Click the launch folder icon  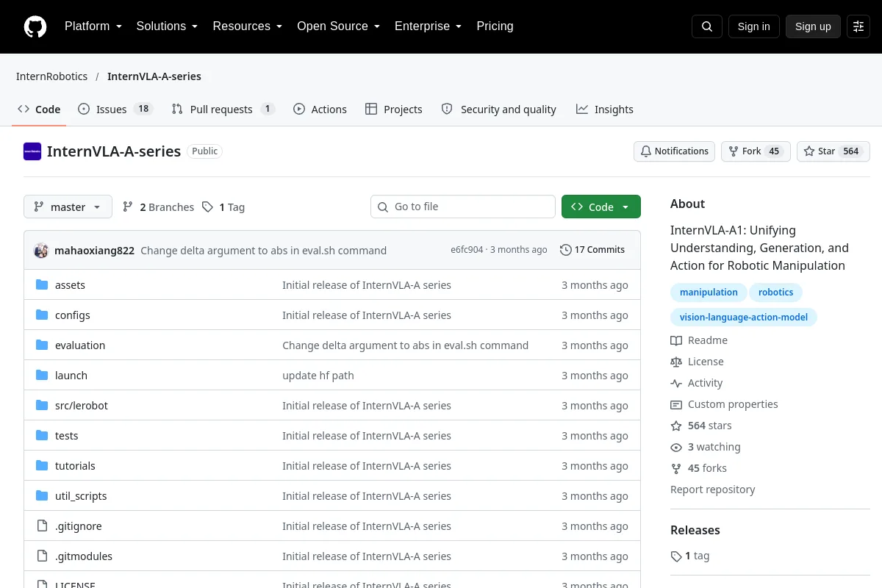pyautogui.click(x=42, y=376)
